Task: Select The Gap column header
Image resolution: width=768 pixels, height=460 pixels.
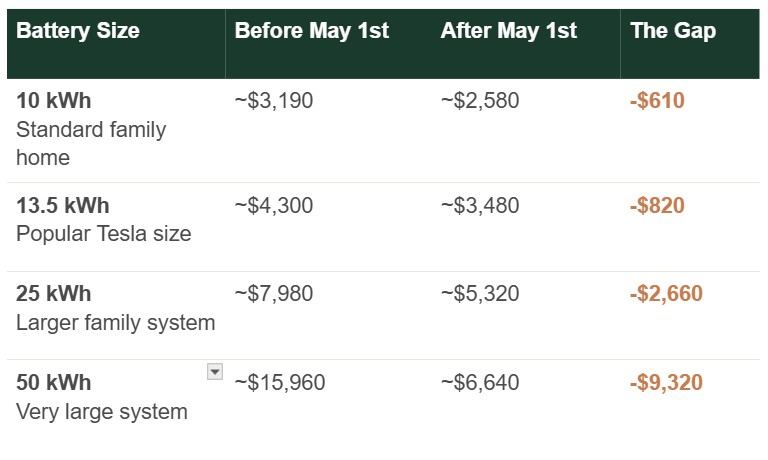Action: (673, 31)
